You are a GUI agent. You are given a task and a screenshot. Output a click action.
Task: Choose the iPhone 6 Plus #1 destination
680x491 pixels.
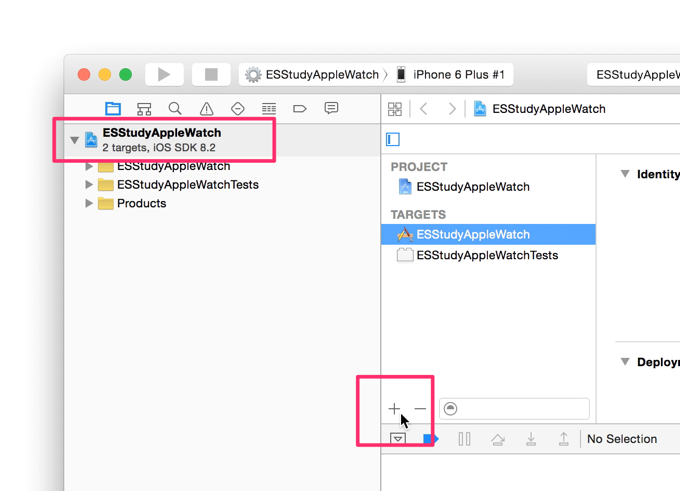click(x=451, y=75)
